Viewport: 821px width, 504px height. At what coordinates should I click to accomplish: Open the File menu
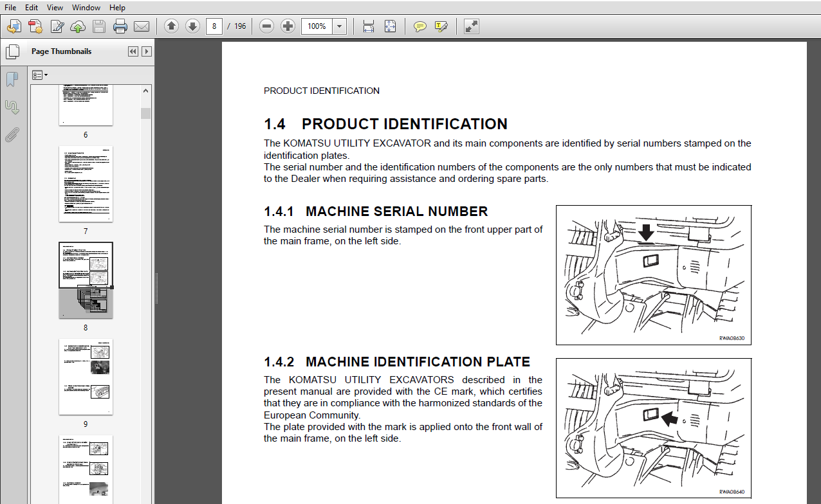(10, 8)
